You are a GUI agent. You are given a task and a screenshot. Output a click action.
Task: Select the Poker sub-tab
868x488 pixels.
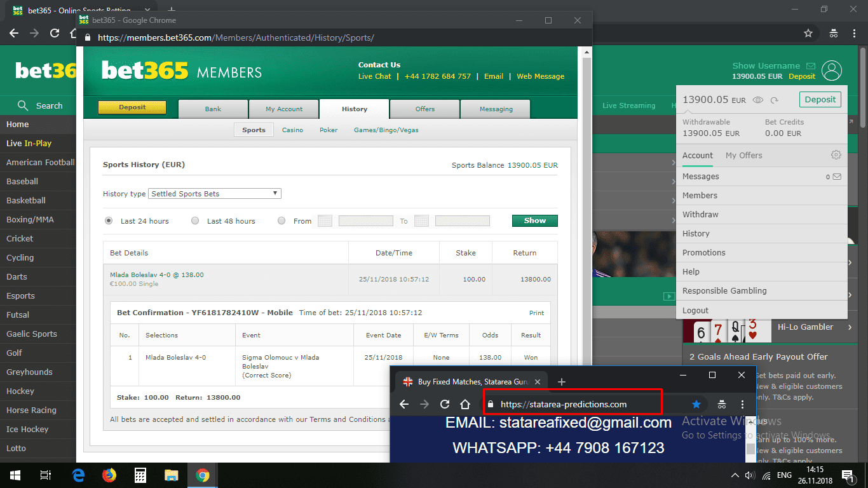point(329,130)
